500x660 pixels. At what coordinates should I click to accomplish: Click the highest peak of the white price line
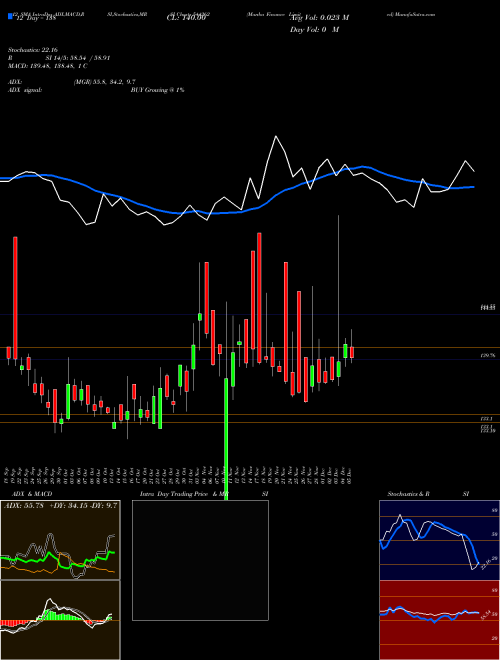(x=276, y=136)
